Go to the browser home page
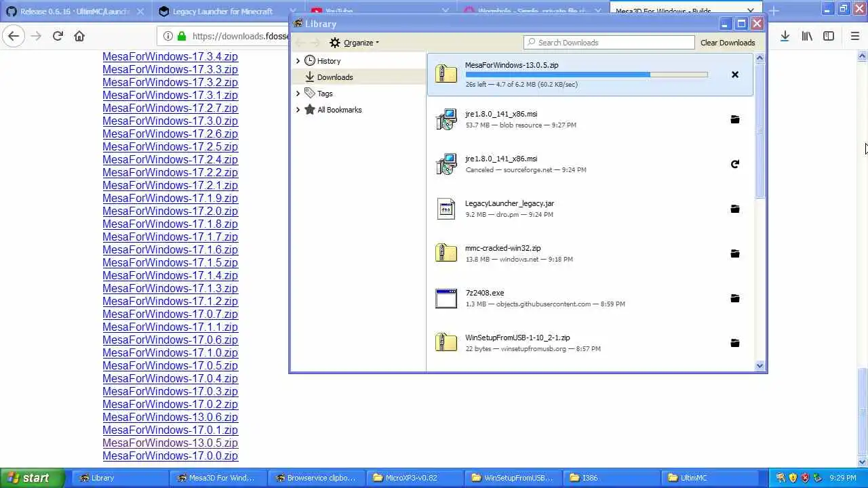The height and width of the screenshot is (488, 868). coord(79,36)
